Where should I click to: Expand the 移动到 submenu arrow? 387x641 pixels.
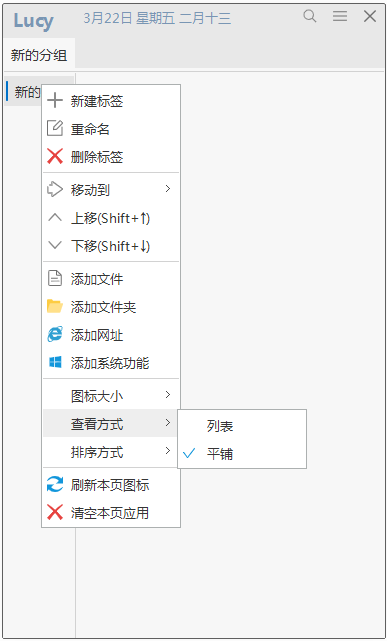pyautogui.click(x=168, y=189)
